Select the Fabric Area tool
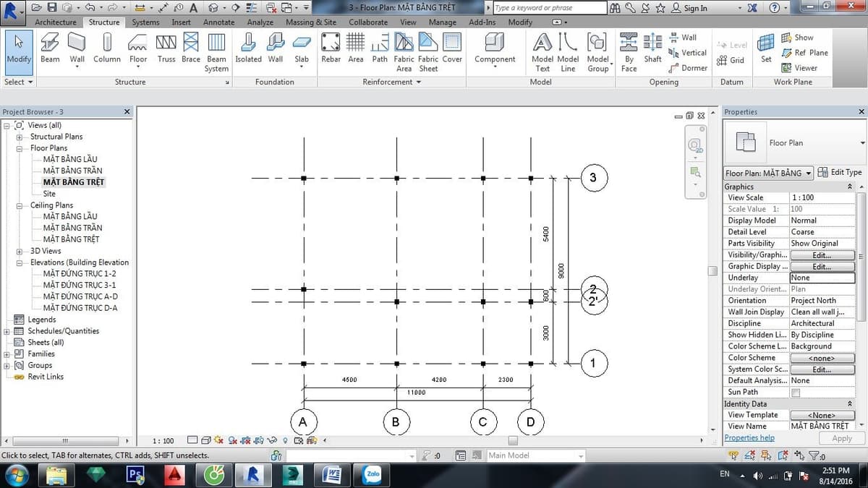The width and height of the screenshot is (868, 488). click(x=404, y=53)
